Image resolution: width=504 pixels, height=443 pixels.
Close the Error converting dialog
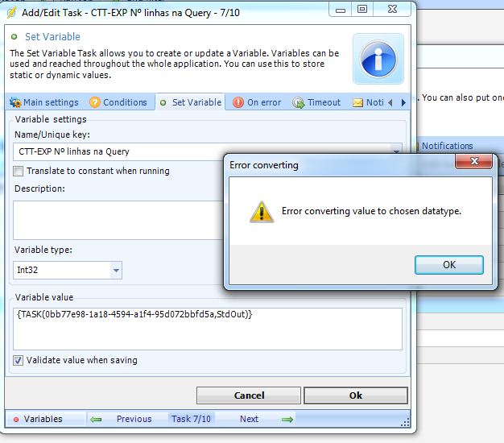(x=473, y=164)
